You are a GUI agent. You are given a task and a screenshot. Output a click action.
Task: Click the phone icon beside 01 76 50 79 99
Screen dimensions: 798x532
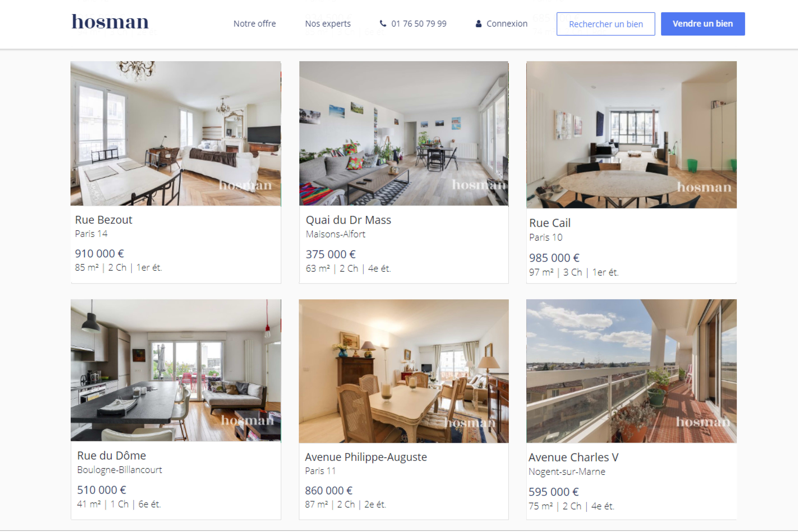pos(383,23)
